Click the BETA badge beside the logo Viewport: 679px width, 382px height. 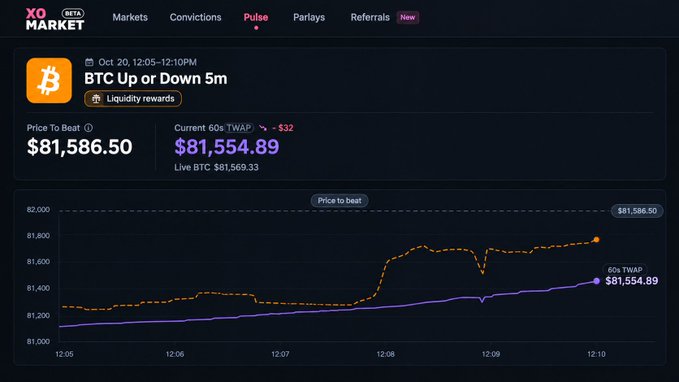(73, 13)
